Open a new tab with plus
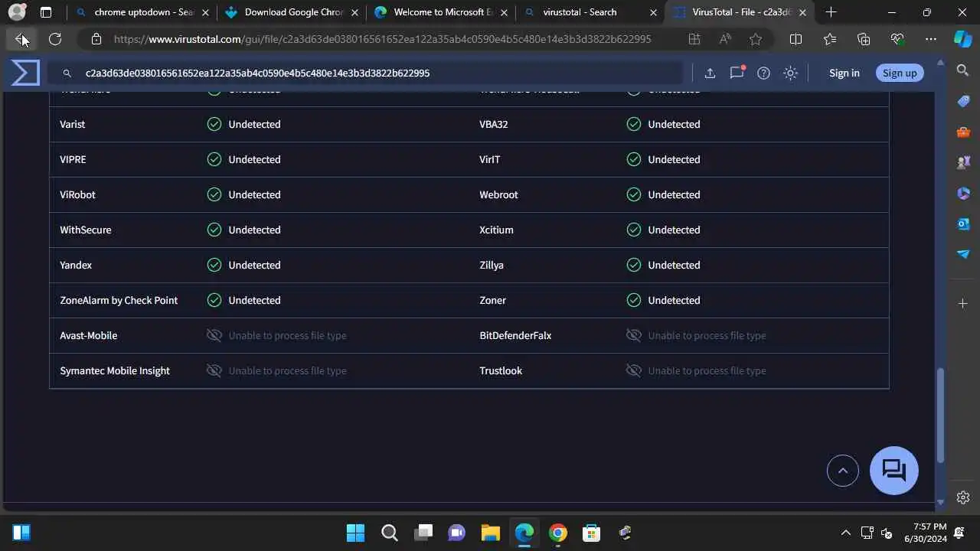This screenshot has width=980, height=551. [x=831, y=12]
